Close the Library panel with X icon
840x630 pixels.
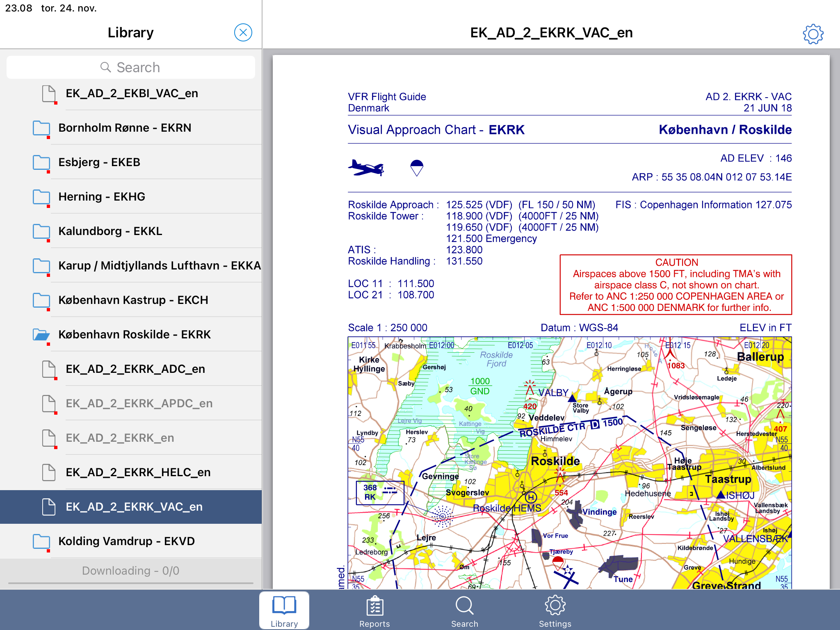pos(243,32)
